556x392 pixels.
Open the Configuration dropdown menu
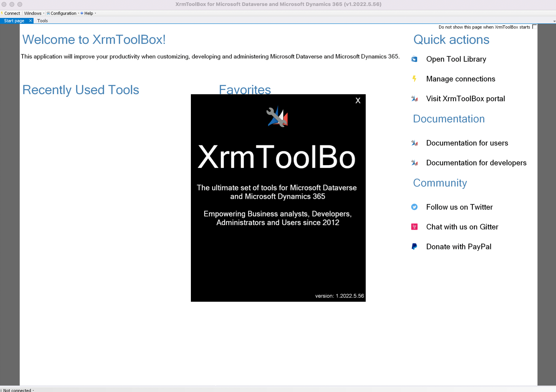[x=63, y=13]
